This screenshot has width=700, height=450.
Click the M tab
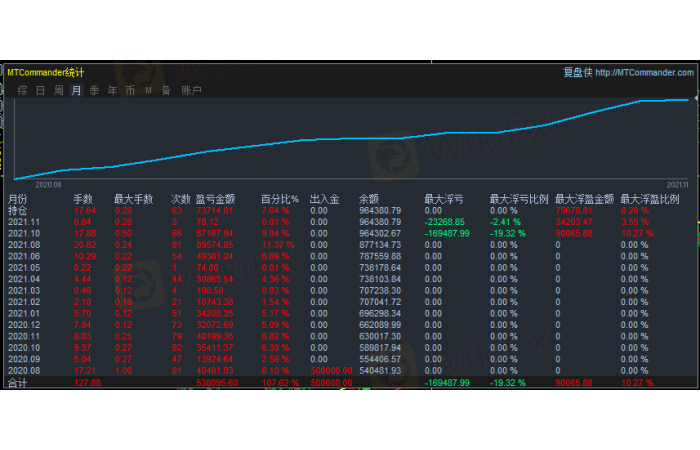tap(148, 91)
